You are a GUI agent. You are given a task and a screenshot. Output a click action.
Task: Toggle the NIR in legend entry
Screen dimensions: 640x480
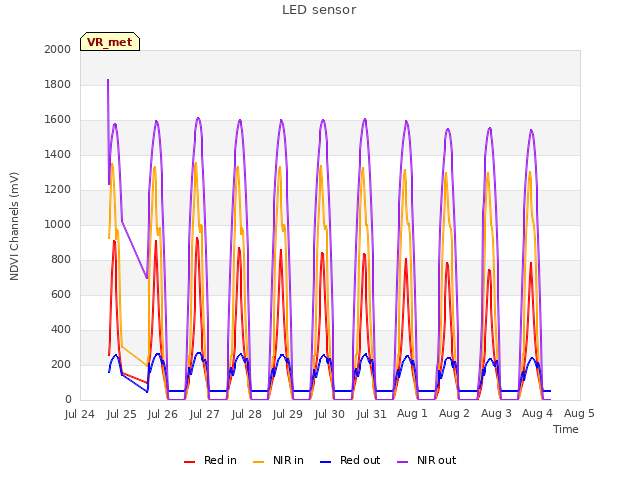click(278, 460)
